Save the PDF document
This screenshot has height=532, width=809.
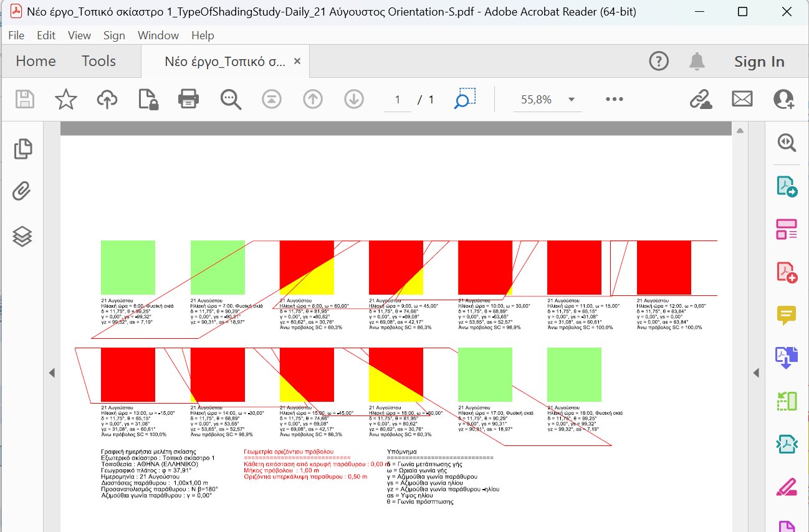(24, 98)
